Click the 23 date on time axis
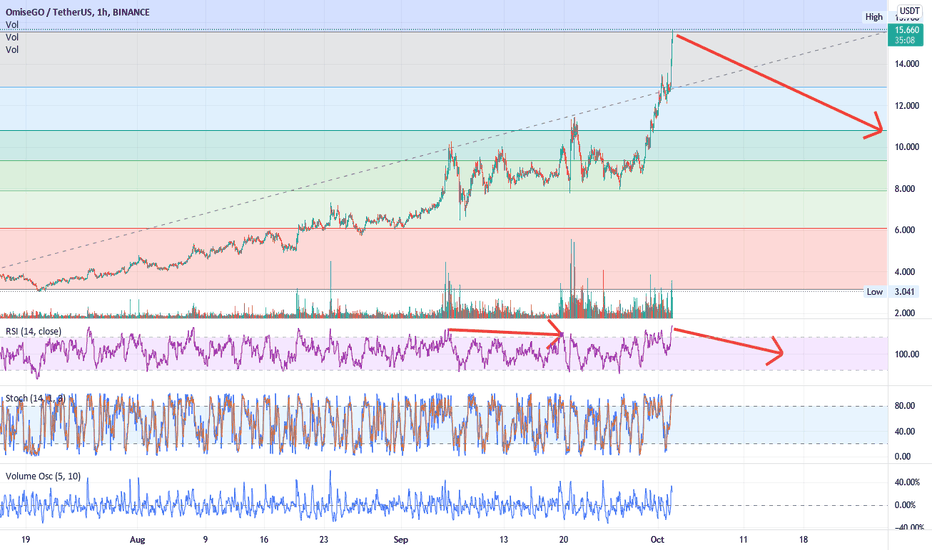Viewport: 932px width, 550px height. [323, 540]
